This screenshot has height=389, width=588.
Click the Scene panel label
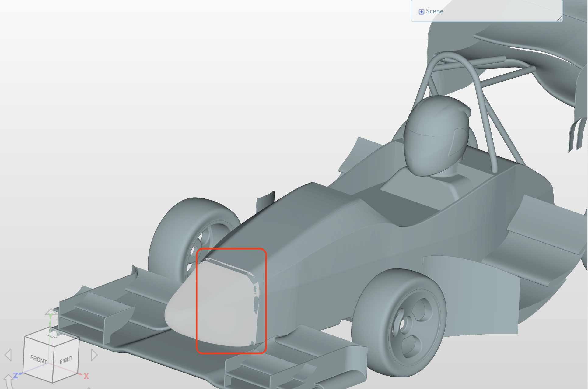point(435,11)
